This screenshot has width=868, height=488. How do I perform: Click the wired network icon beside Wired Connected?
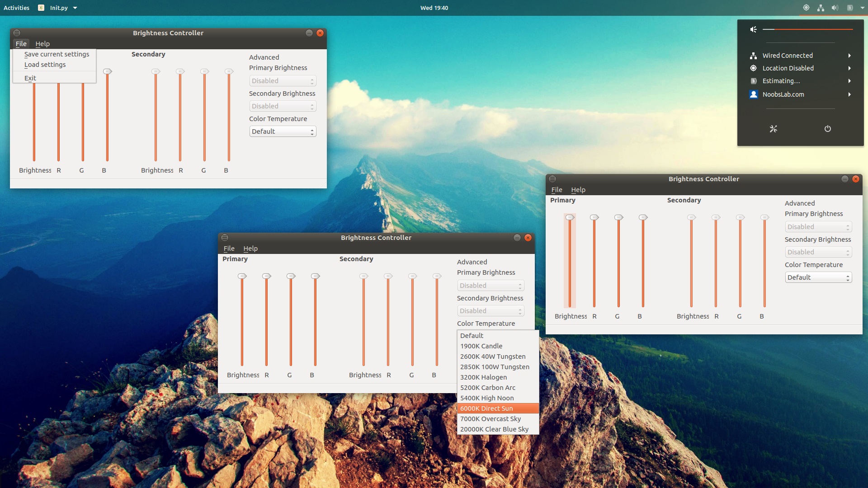[x=753, y=55]
